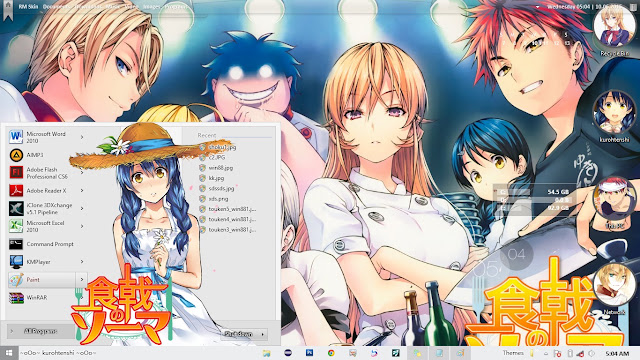The height and width of the screenshot is (360, 640).
Task: Click the Photoshop icon on taskbar
Action: [x=309, y=353]
